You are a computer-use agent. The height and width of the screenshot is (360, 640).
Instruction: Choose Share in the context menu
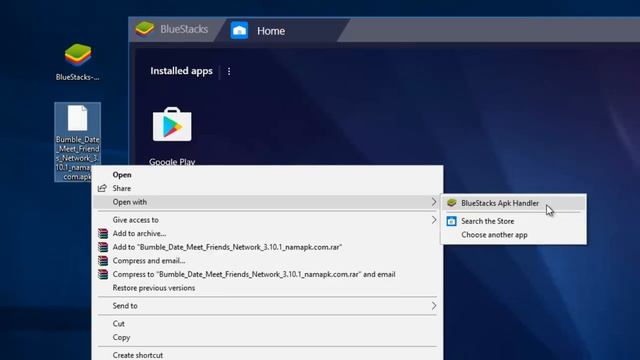tap(122, 188)
